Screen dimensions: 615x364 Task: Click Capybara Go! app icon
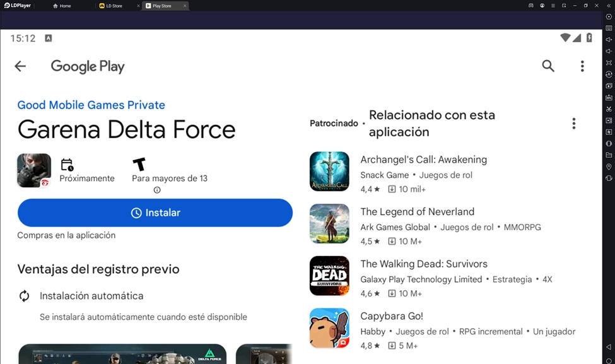(x=329, y=328)
